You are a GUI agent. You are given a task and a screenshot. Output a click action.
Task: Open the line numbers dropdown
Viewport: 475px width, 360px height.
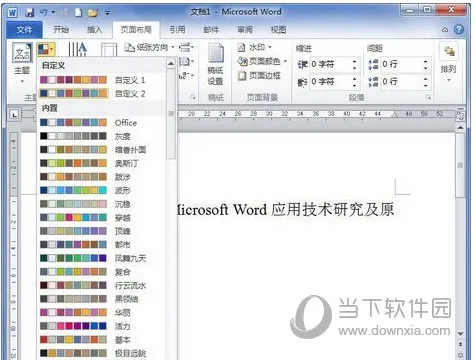(x=186, y=62)
